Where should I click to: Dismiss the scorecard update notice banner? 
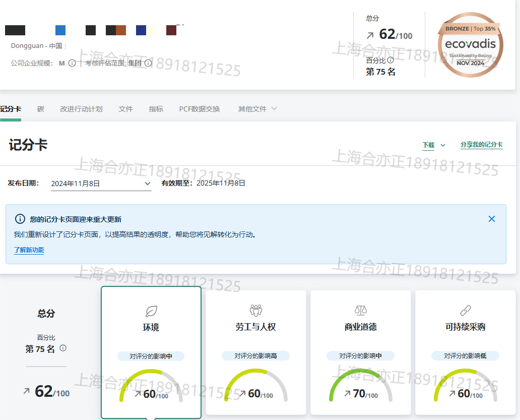tap(492, 219)
